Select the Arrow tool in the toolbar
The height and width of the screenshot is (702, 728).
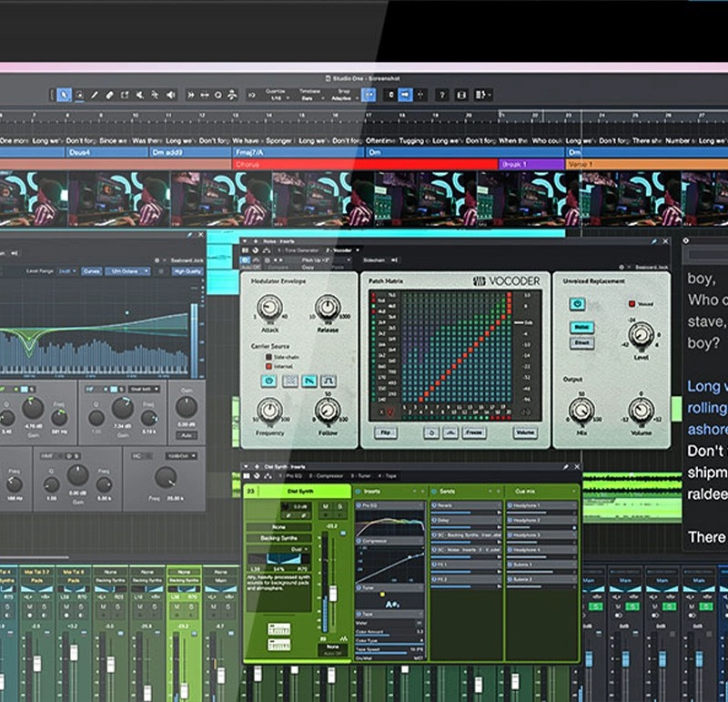tap(64, 95)
